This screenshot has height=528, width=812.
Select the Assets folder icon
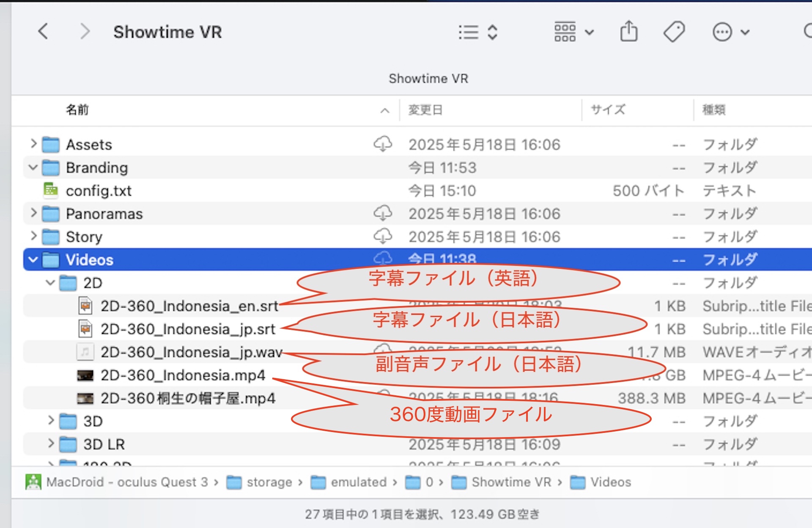pos(51,145)
